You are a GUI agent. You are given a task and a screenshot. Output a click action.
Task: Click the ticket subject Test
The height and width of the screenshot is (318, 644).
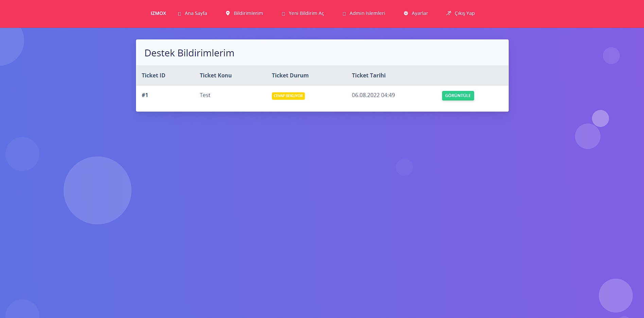(x=205, y=95)
